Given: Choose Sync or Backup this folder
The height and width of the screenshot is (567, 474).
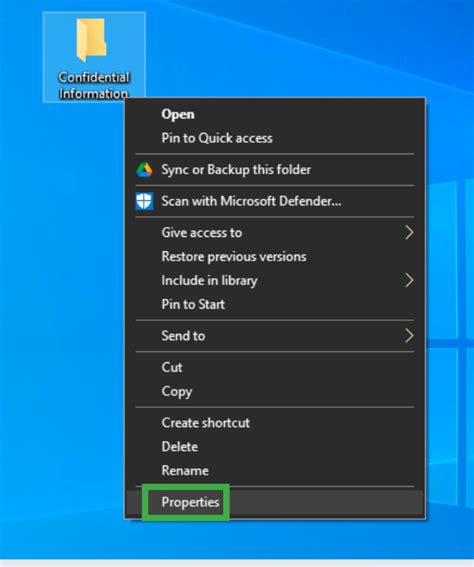Looking at the screenshot, I should [x=275, y=170].
